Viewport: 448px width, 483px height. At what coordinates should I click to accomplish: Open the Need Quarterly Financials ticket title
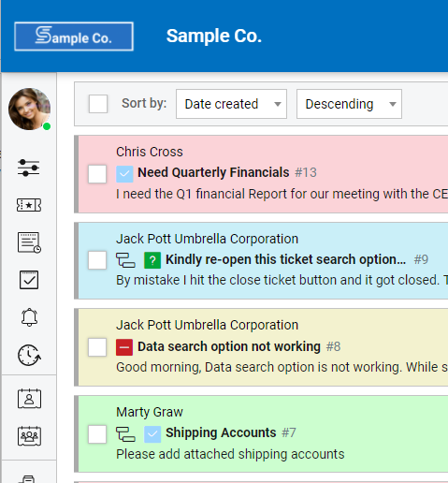[213, 172]
